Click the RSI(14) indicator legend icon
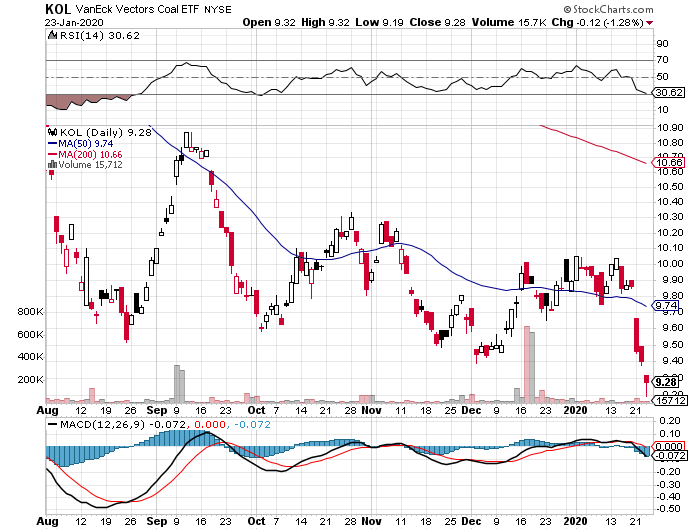Image resolution: width=700 pixels, height=530 pixels. pos(52,35)
